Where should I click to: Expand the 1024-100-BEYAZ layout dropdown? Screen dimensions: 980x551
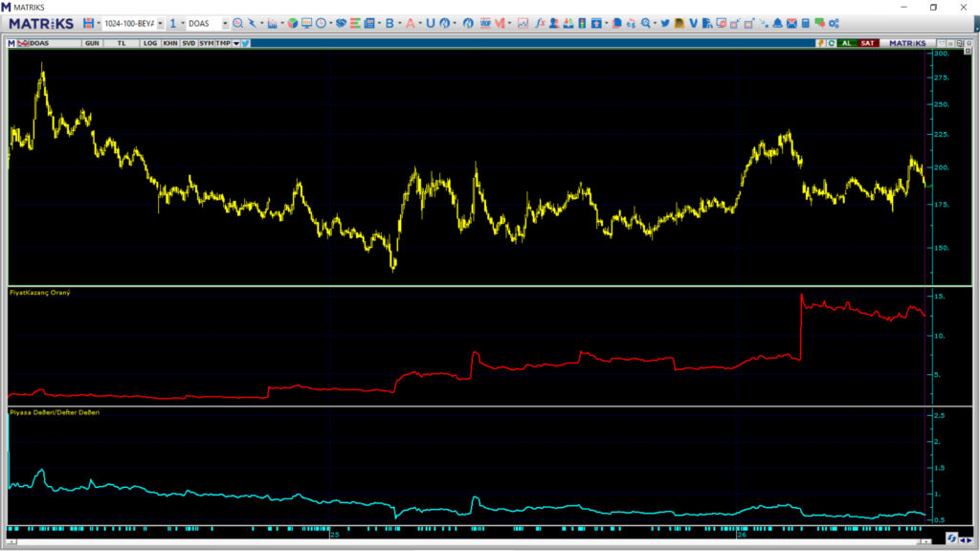[160, 23]
